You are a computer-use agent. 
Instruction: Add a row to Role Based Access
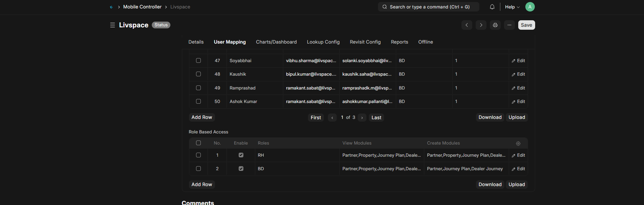pos(202,184)
